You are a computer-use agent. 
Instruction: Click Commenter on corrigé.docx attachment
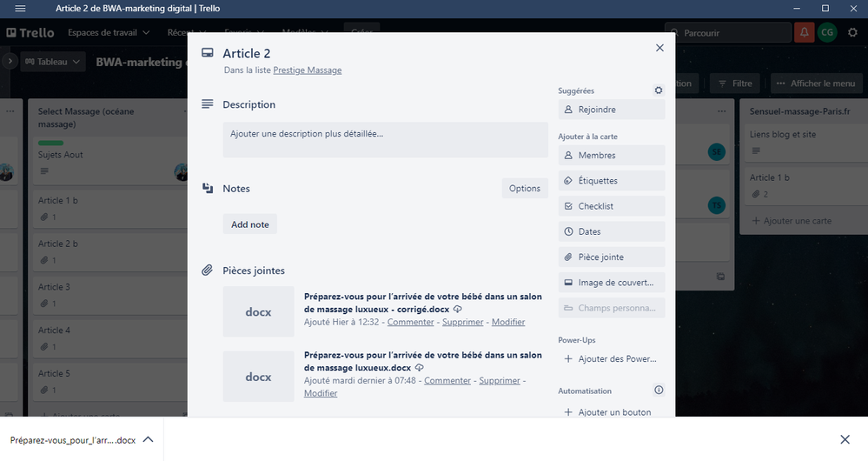coord(410,322)
